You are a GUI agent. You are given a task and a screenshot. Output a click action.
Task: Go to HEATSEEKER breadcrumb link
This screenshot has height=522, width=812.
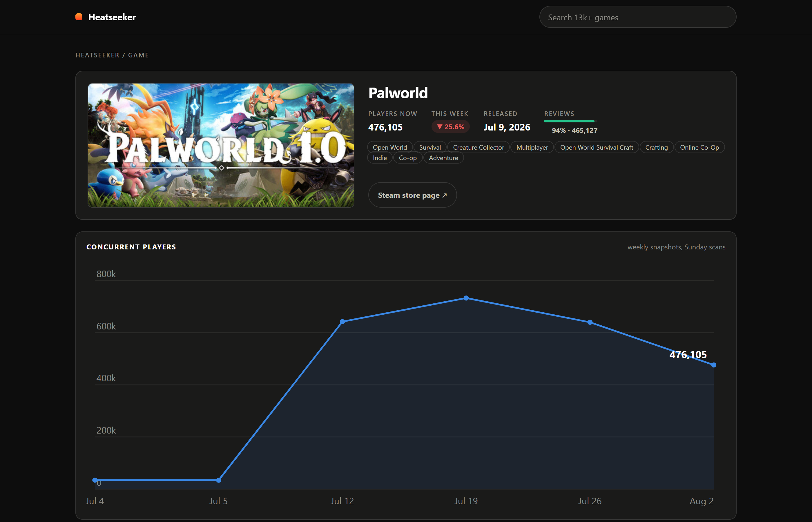[97, 55]
